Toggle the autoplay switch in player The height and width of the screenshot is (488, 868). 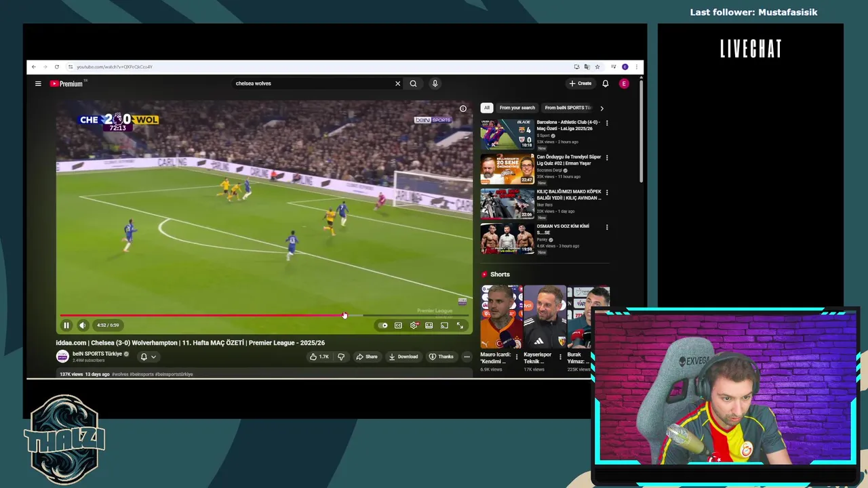(x=383, y=325)
